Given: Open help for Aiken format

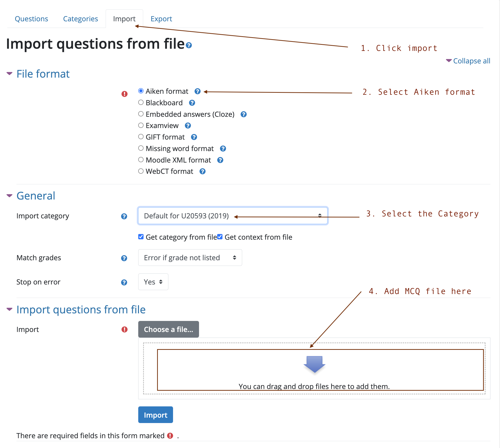Looking at the screenshot, I should 198,91.
